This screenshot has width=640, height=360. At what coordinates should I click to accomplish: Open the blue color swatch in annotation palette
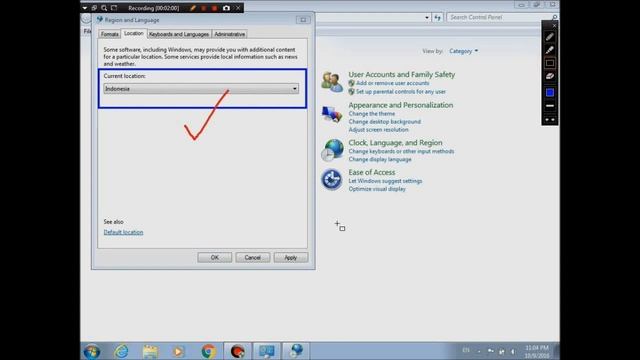pos(550,93)
